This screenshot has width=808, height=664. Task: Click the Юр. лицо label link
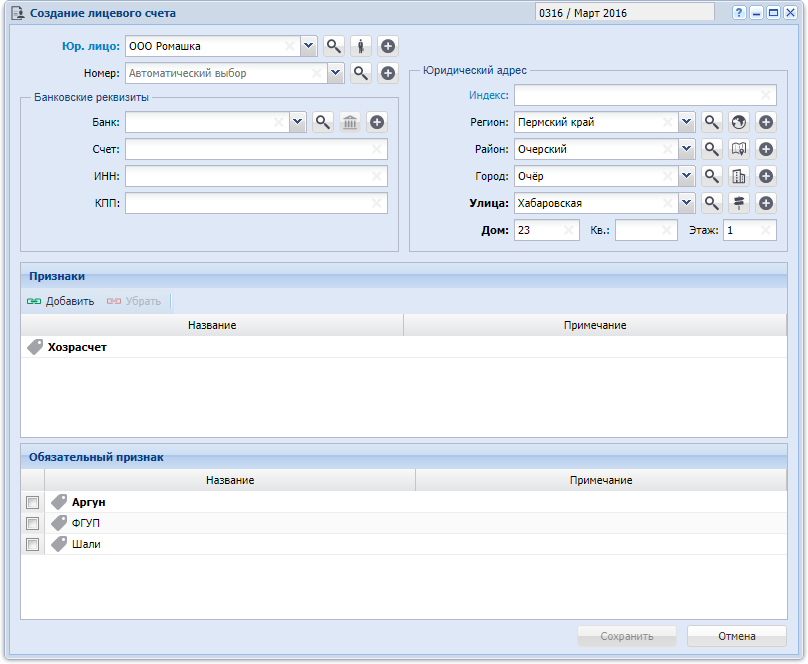(x=91, y=46)
